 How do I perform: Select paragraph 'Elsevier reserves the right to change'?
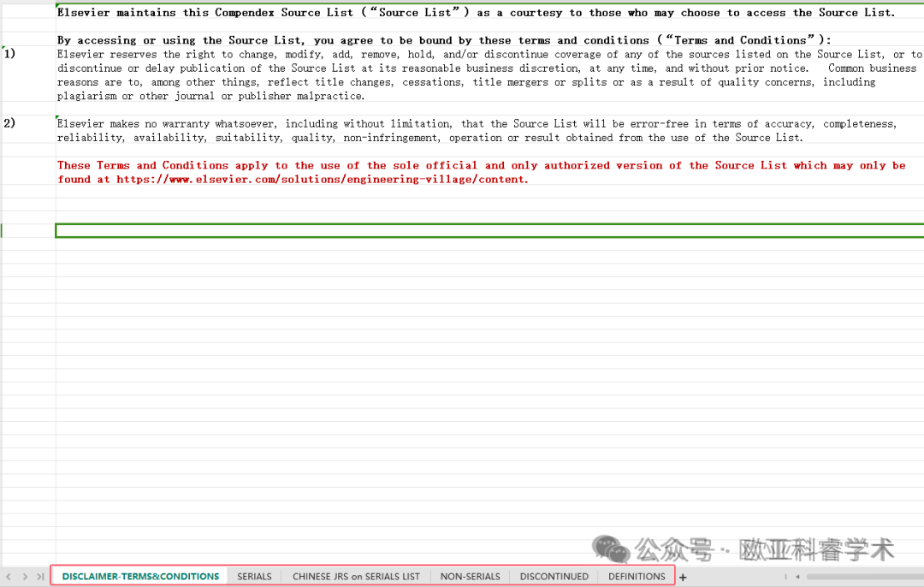point(489,74)
